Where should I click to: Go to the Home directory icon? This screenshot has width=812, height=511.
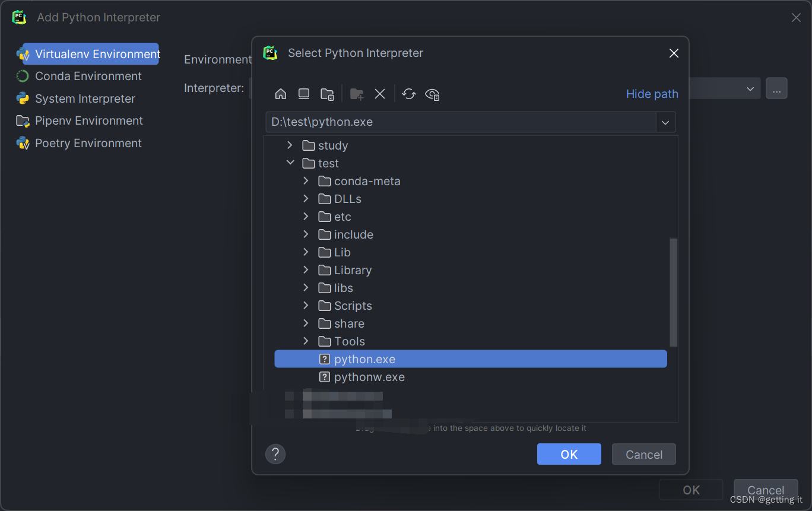point(281,94)
